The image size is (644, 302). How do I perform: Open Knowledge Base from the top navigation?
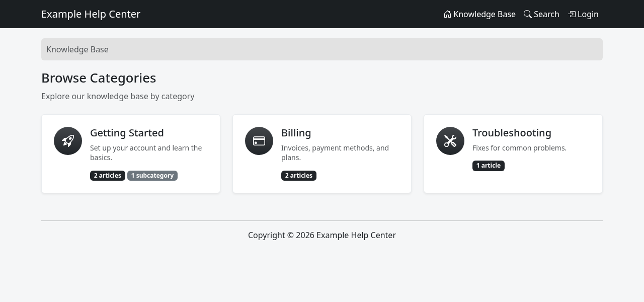pos(479,14)
